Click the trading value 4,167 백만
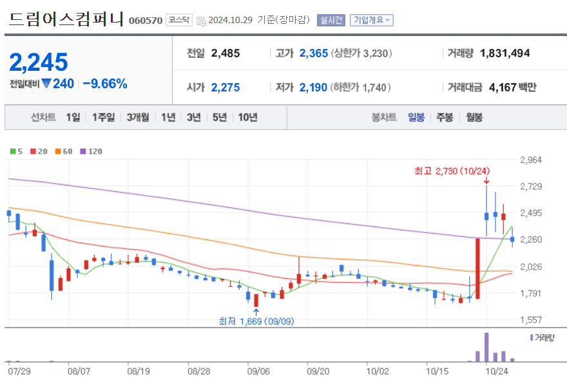Viewport: 567px width, 392px height. (x=513, y=88)
